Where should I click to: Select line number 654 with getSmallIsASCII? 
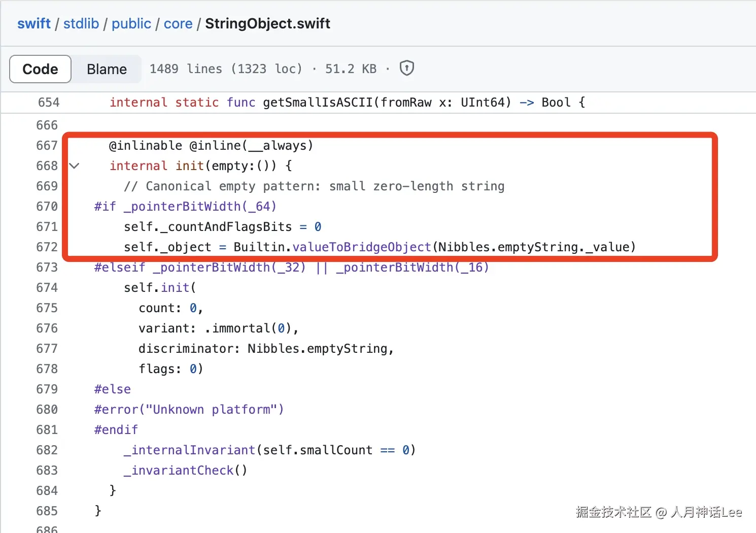point(48,102)
